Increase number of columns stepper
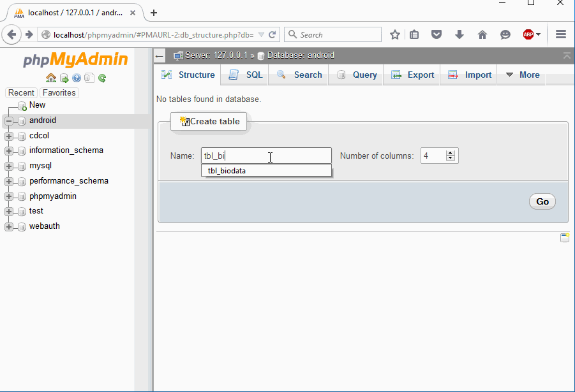575x392 pixels. (451, 152)
